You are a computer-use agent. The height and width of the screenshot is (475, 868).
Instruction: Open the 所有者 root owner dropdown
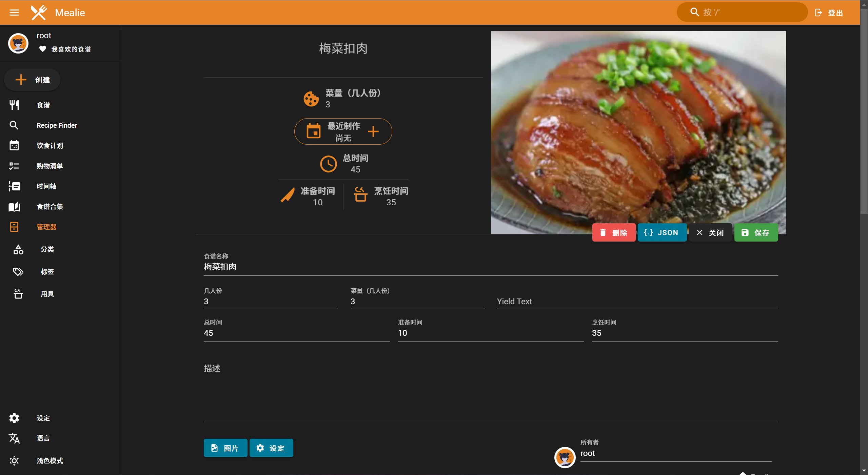coord(675,453)
